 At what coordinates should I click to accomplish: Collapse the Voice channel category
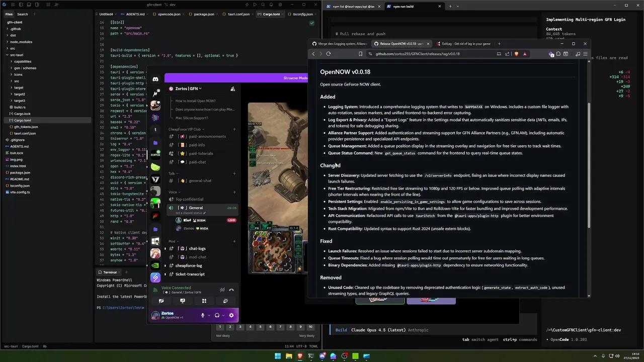(174, 192)
